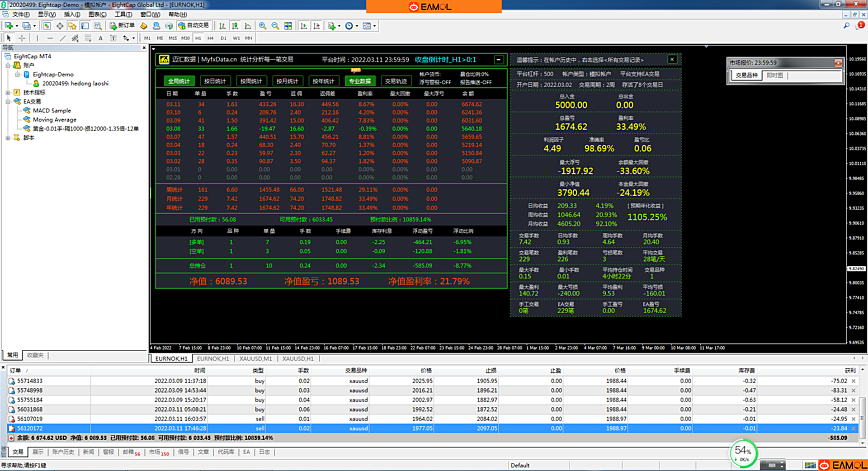The width and height of the screenshot is (868, 471).
Task: Click the 交易轨迹 button
Action: (x=396, y=81)
